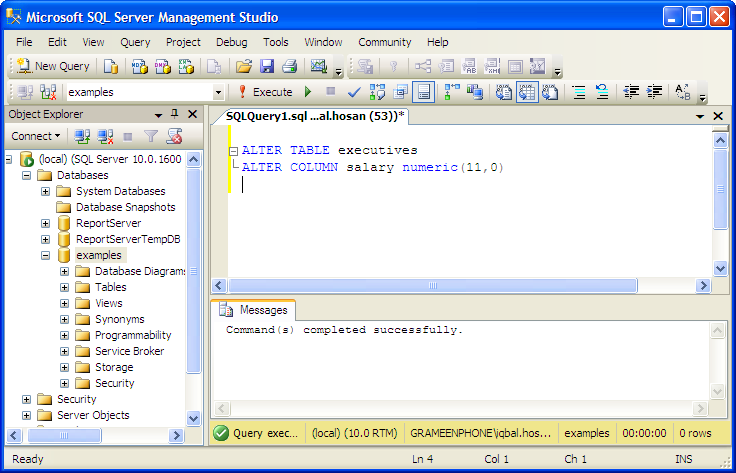Increase the line indent
The image size is (736, 473).
coord(654,92)
